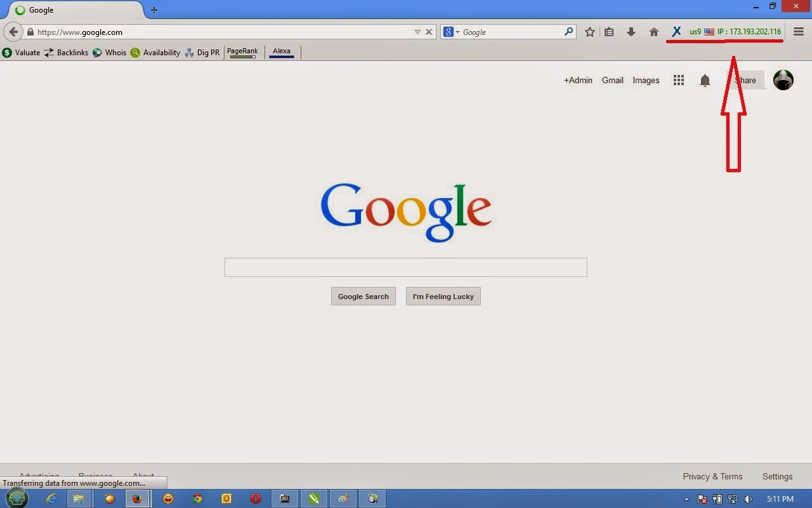Open Yahoo Messenger smiley taskbar icon
Screen dimensions: 812x508
pyautogui.click(x=168, y=498)
